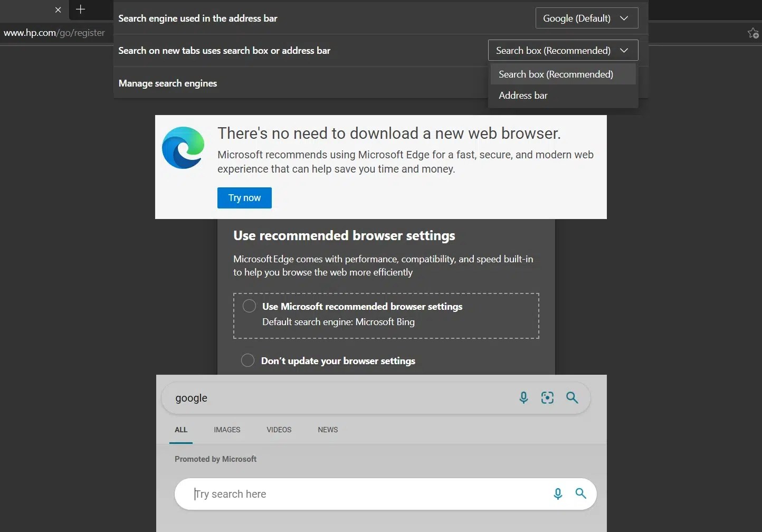This screenshot has height=532, width=762.
Task: Click microphone icon in google search box
Action: pos(523,398)
